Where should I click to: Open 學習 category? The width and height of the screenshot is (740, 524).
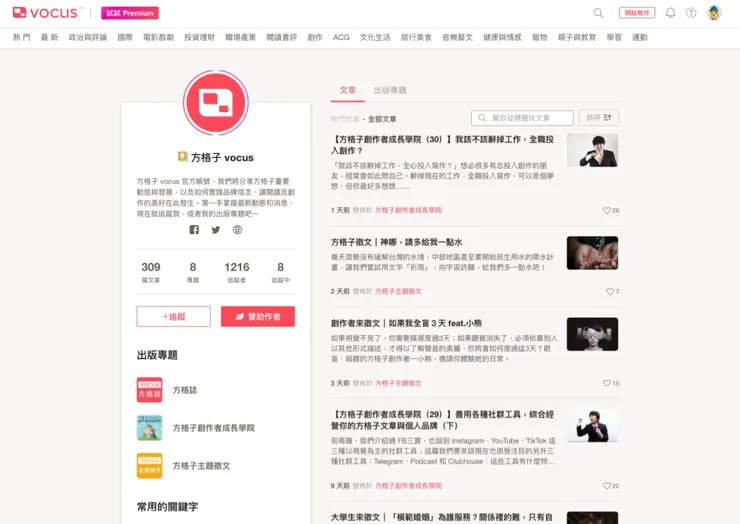pyautogui.click(x=614, y=37)
